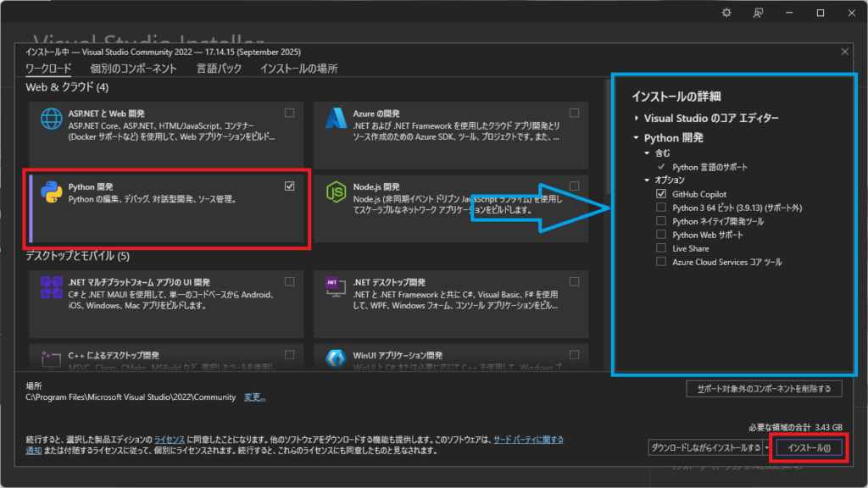Open the ライセンス link
Viewport: 868px width, 488px height.
[x=170, y=440]
